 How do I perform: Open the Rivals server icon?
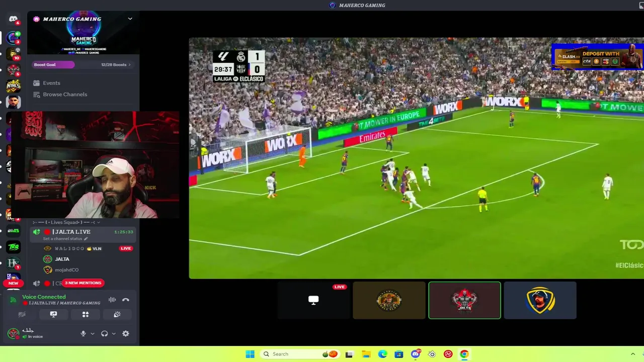coord(13,231)
